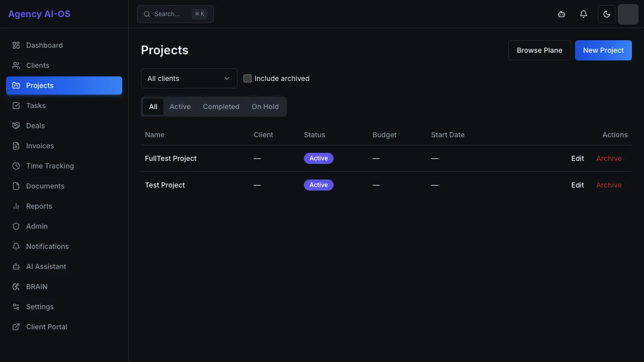
Task: Click the robot icon in top bar
Action: pyautogui.click(x=561, y=14)
